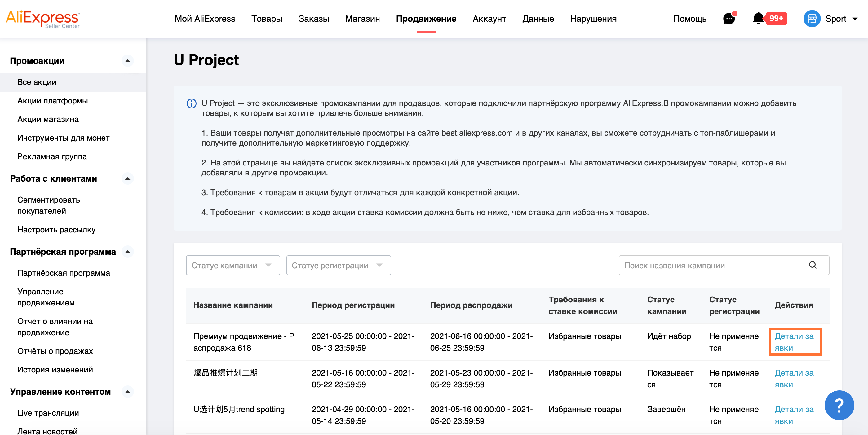
Task: Click the U Project page heading
Action: click(x=206, y=60)
